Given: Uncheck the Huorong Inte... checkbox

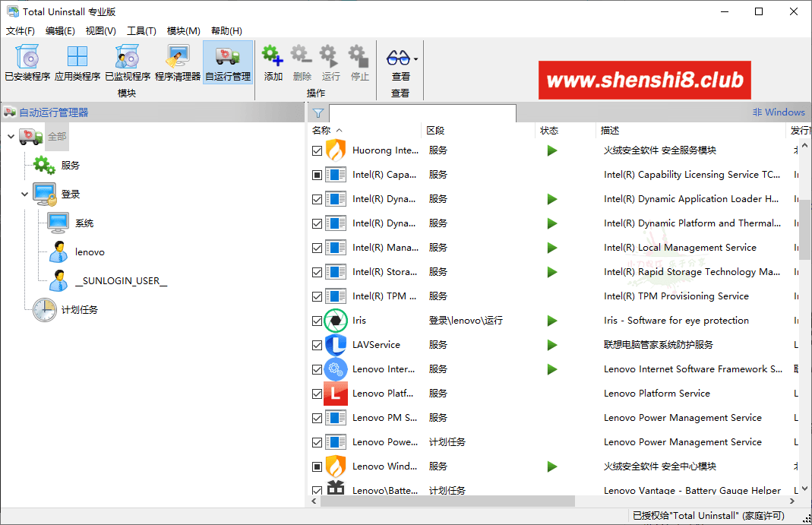Looking at the screenshot, I should click(318, 150).
